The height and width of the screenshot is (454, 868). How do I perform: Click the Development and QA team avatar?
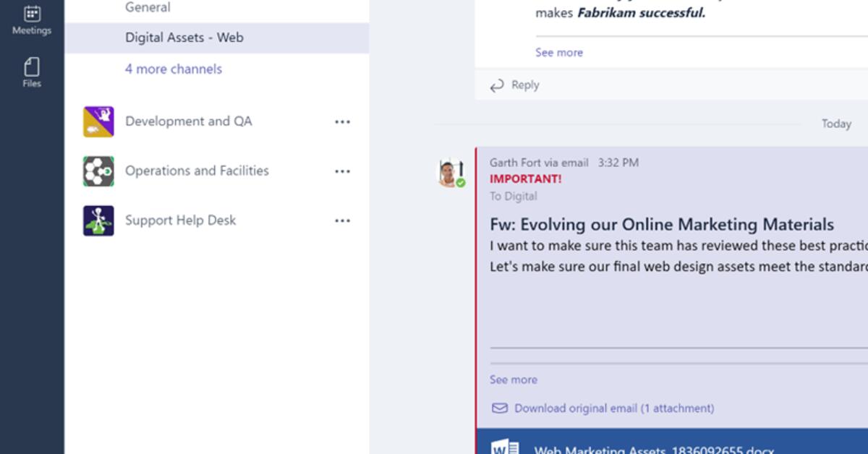pyautogui.click(x=98, y=121)
